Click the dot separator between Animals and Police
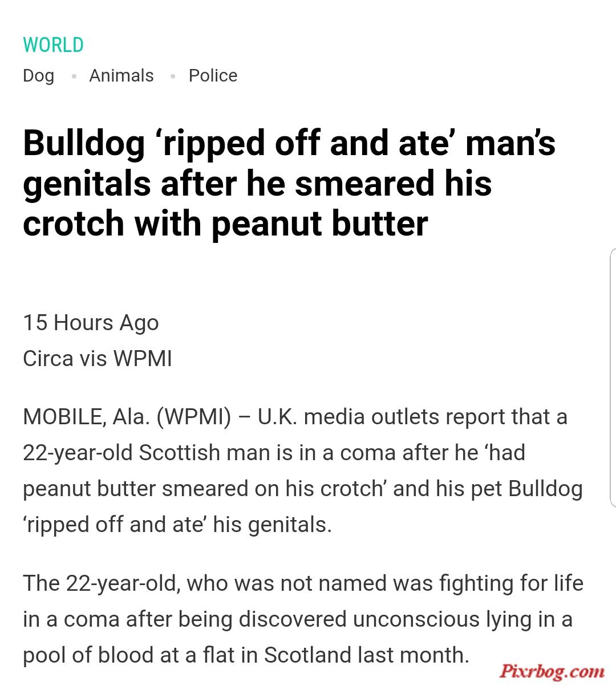Image resolution: width=616 pixels, height=690 pixels. coord(172,76)
